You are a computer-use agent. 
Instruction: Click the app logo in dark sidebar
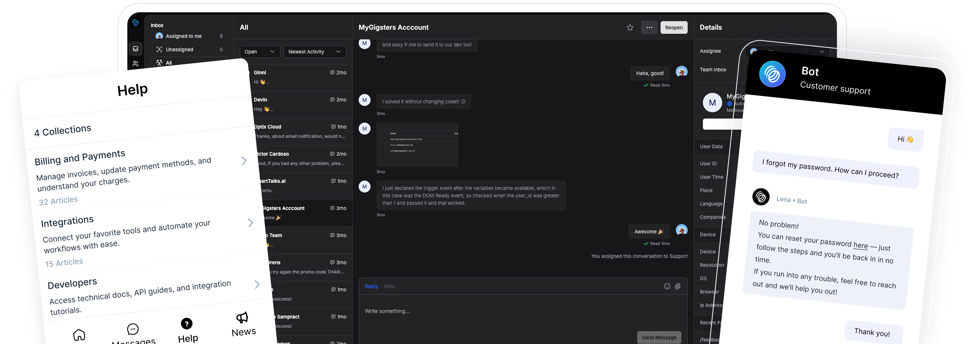(x=135, y=23)
